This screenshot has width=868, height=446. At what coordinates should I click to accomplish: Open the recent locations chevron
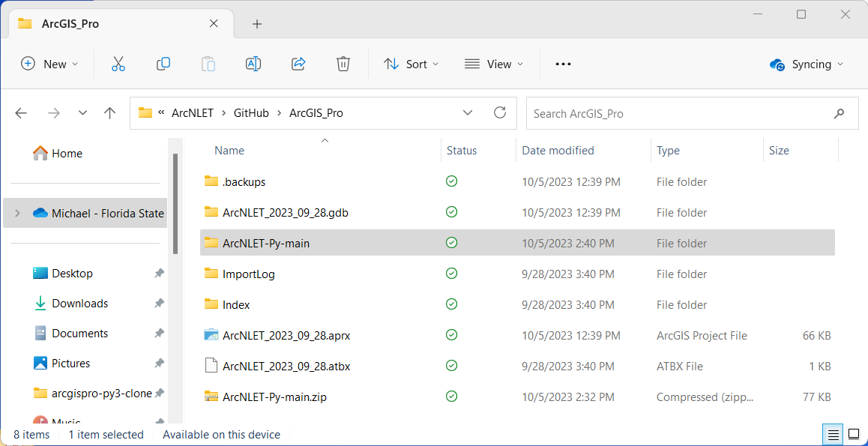point(83,113)
